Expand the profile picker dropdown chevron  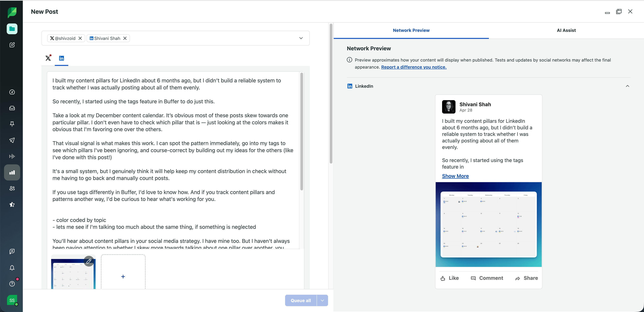(301, 38)
